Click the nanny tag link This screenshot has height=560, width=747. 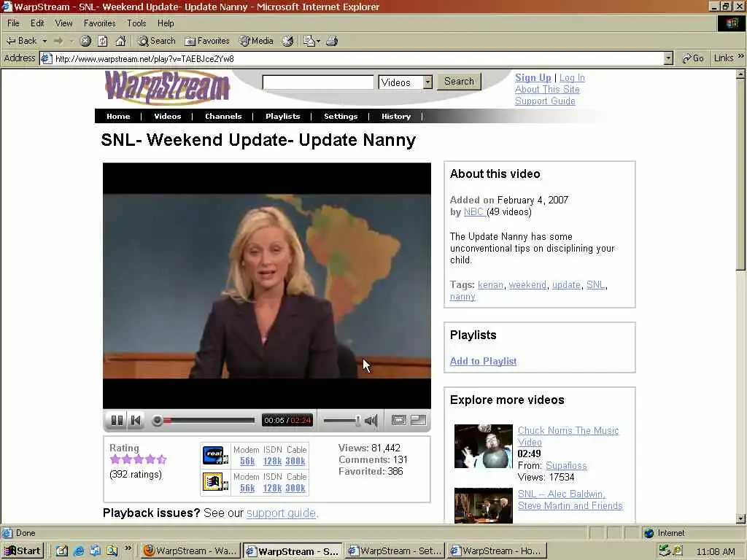[462, 297]
